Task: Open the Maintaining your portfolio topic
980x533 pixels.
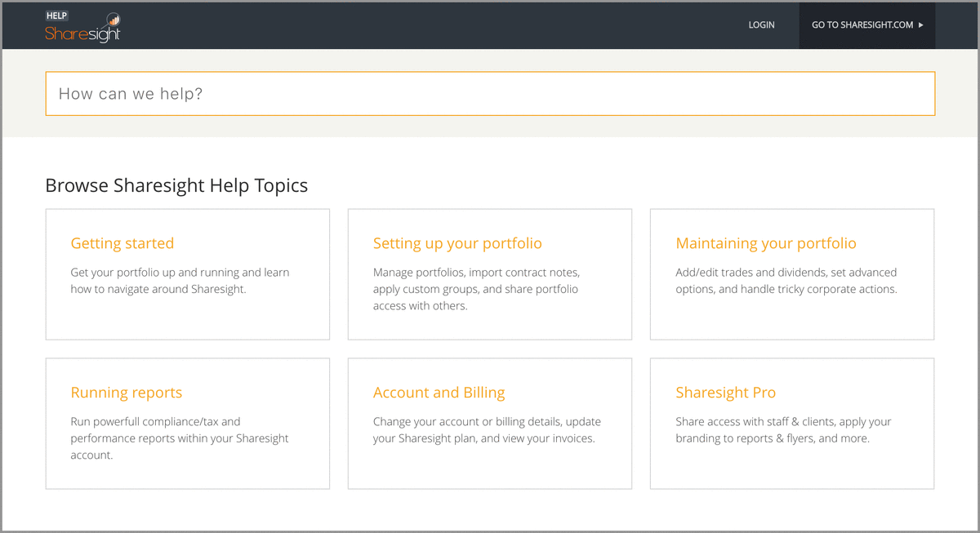Action: [765, 243]
